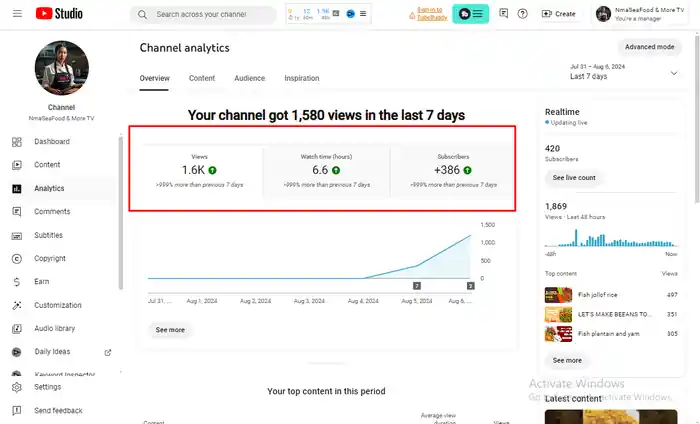
Task: Click the external link icon beside Daily Ideas
Action: pyautogui.click(x=108, y=353)
